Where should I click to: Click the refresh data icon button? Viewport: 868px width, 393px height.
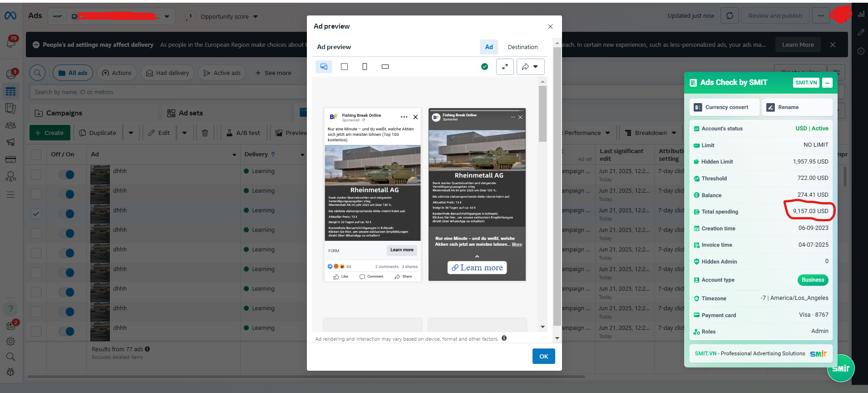pyautogui.click(x=730, y=16)
